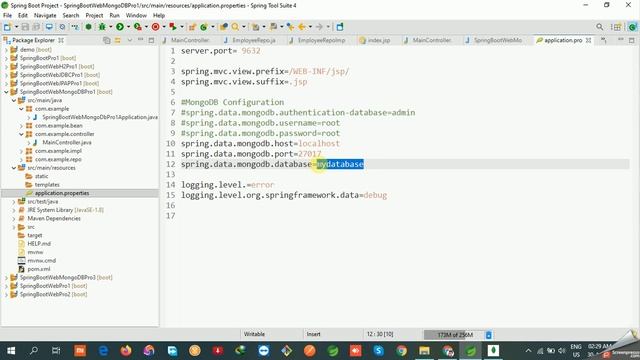Click the Last Edit Location icon

coord(290,27)
